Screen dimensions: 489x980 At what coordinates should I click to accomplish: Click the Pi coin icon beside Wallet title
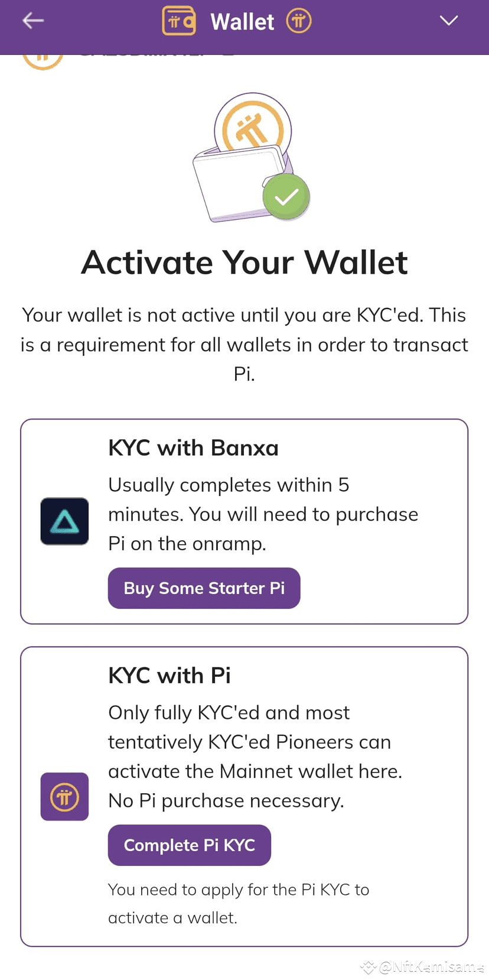(299, 21)
